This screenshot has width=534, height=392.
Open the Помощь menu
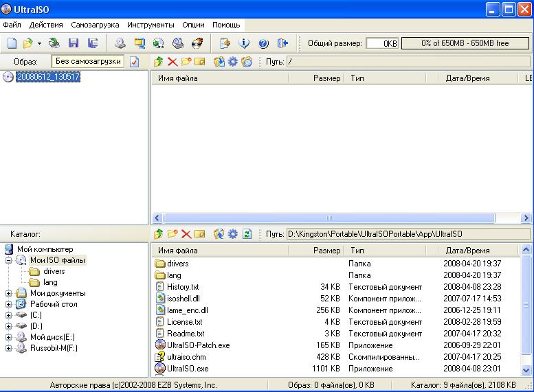tap(226, 25)
